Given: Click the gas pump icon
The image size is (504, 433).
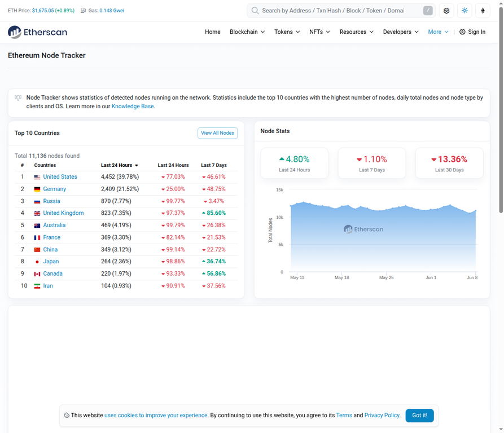Looking at the screenshot, I should pos(83,11).
